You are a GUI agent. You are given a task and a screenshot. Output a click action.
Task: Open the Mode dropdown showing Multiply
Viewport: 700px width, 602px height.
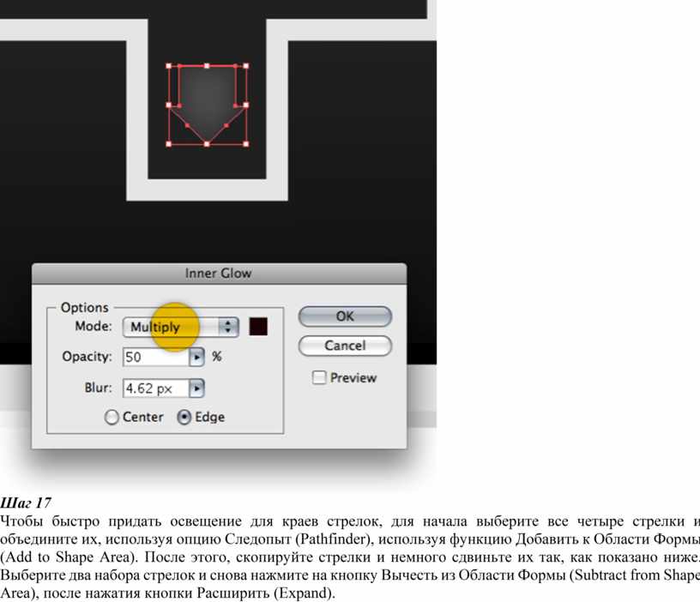pyautogui.click(x=181, y=327)
